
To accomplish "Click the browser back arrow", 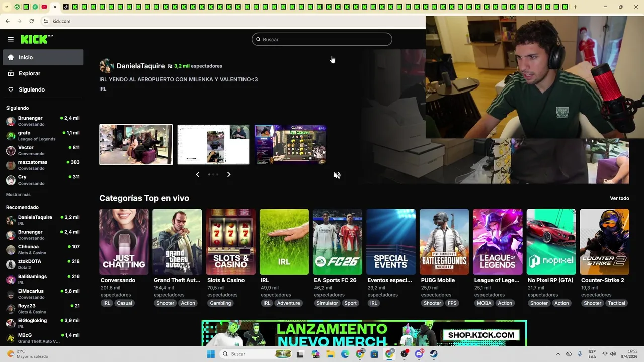I will click(x=7, y=21).
